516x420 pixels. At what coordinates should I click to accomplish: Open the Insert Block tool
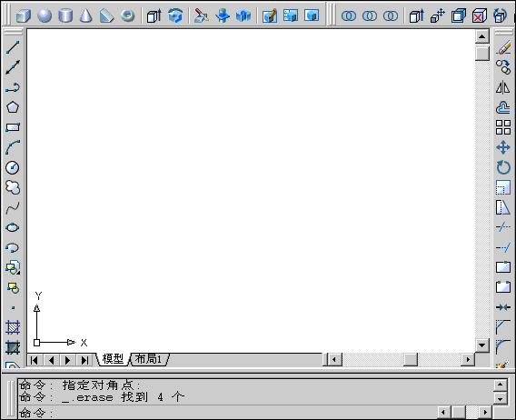13,267
